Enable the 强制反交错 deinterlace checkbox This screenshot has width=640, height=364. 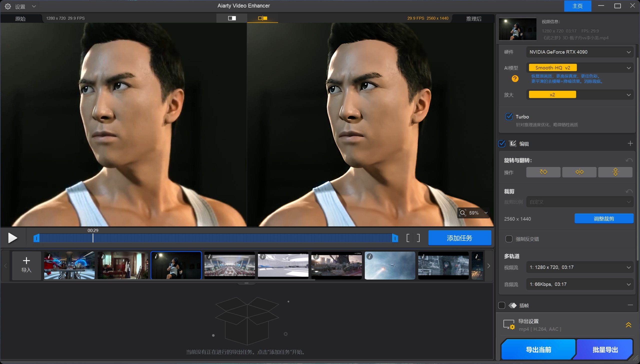(x=509, y=239)
